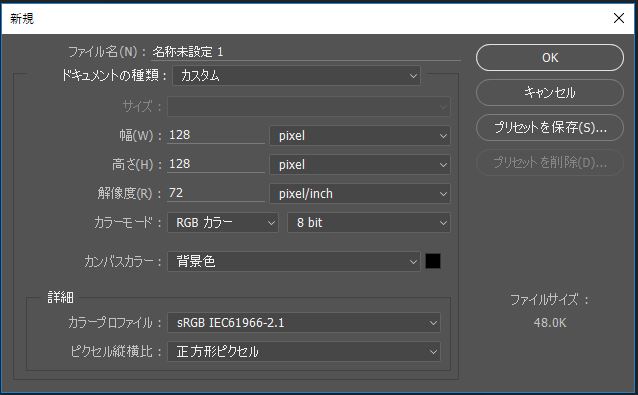The width and height of the screenshot is (638, 395).
Task: Open ピクセル縦横比 dropdown showing 正方形ピクセル
Action: pyautogui.click(x=304, y=351)
